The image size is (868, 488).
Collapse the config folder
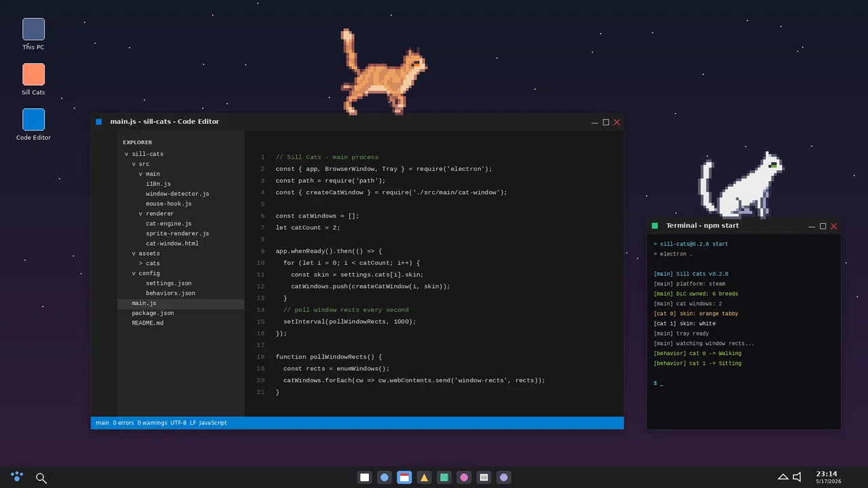click(181, 273)
